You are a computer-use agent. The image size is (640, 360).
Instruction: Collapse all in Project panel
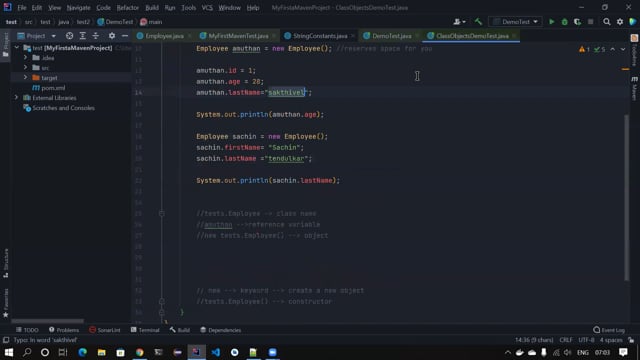point(96,36)
